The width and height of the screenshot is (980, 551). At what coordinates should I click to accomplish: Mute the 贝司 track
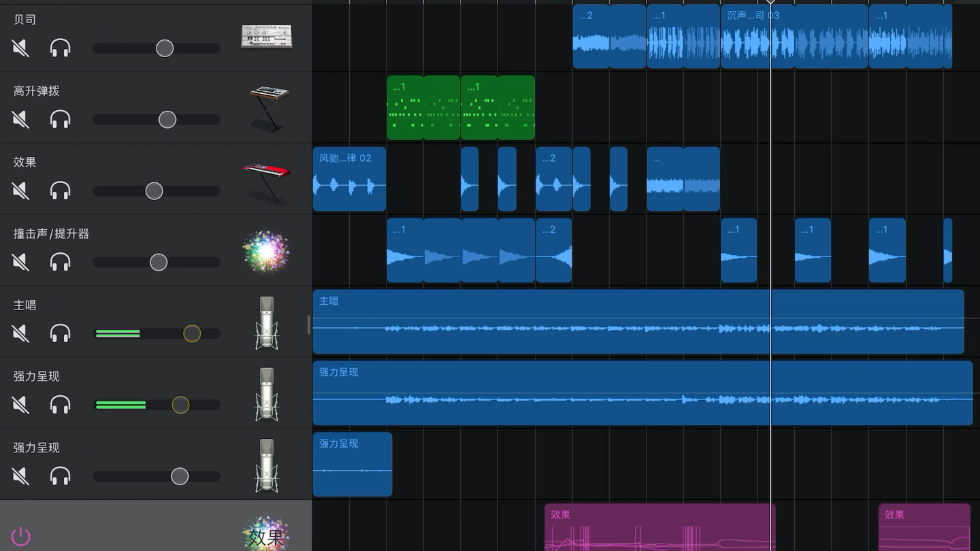point(20,48)
